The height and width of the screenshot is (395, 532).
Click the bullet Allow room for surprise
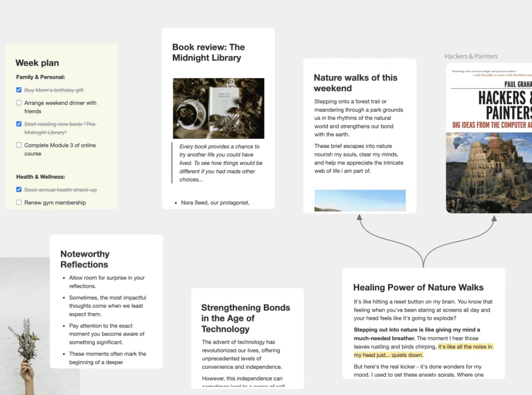point(107,282)
